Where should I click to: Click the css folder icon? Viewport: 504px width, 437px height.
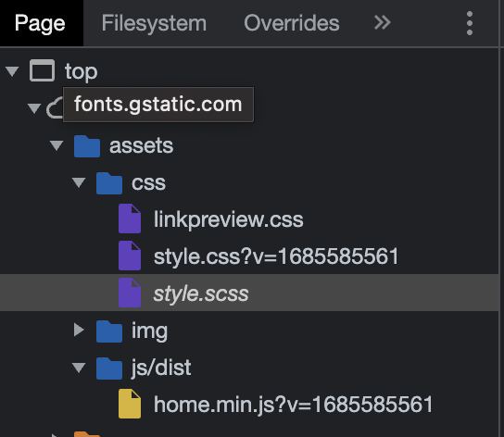tap(109, 183)
